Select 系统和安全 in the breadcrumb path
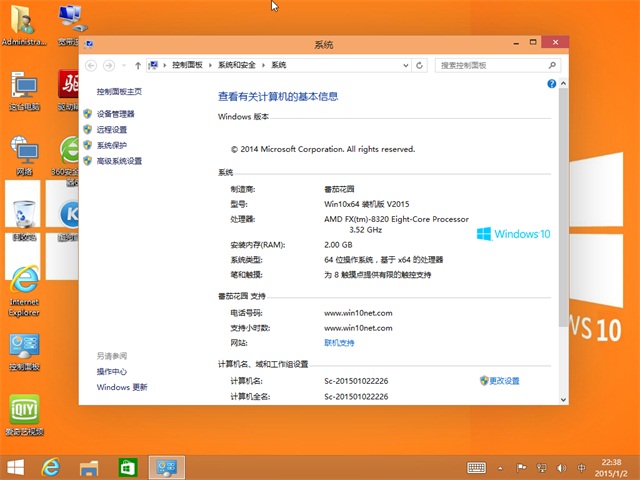Viewport: 640px width, 480px height. point(236,65)
